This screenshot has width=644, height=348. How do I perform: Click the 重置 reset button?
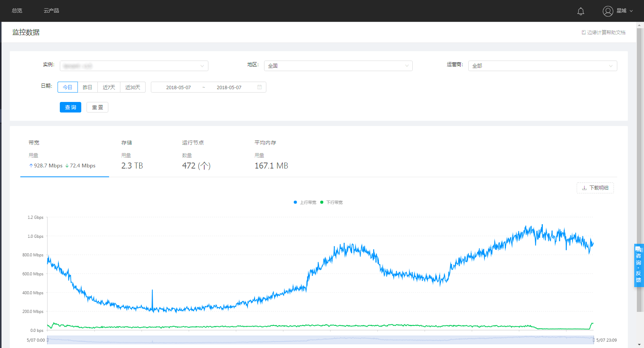(x=97, y=107)
